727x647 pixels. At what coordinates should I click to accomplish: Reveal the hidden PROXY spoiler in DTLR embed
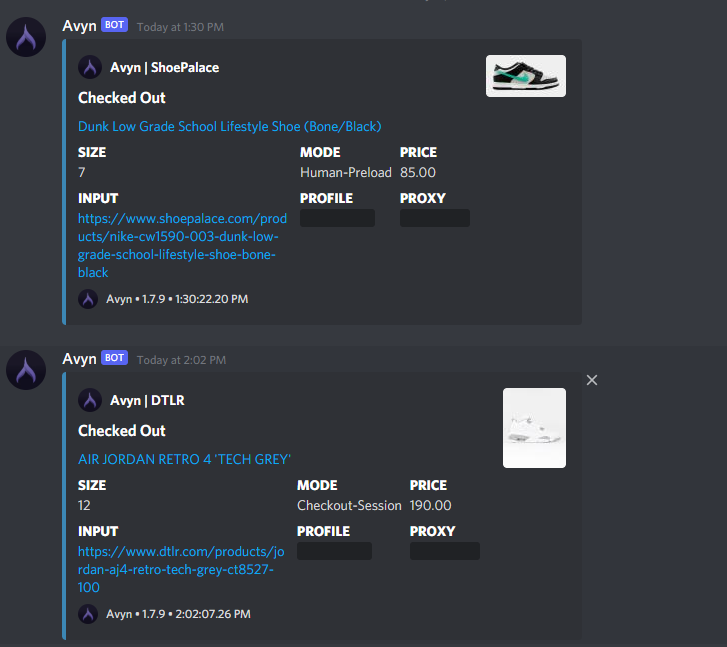(445, 551)
